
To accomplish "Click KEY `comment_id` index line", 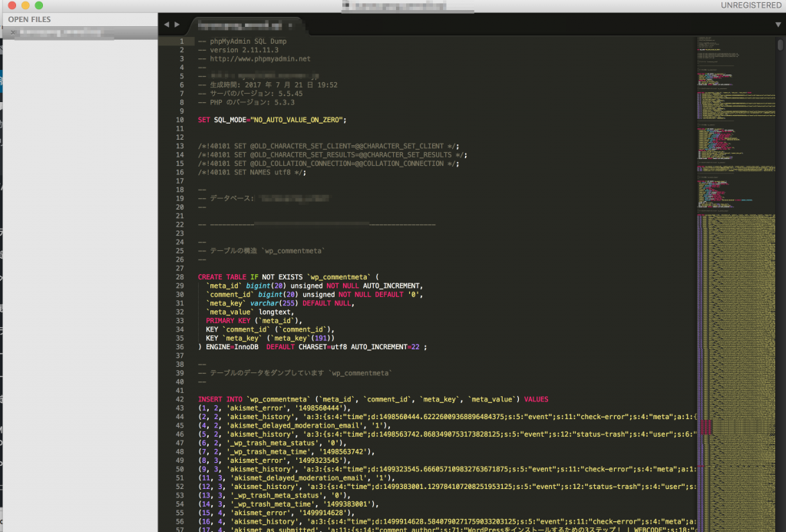I will 269,329.
